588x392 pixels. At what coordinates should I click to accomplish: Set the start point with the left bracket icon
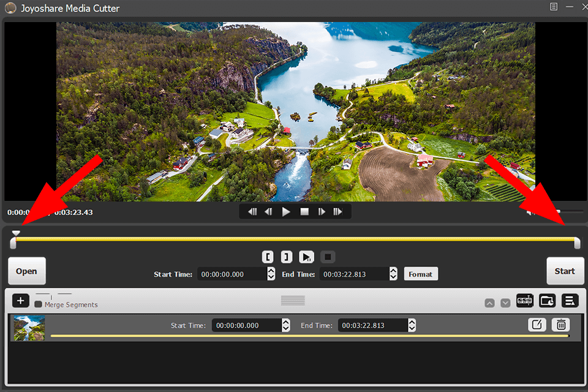268,257
